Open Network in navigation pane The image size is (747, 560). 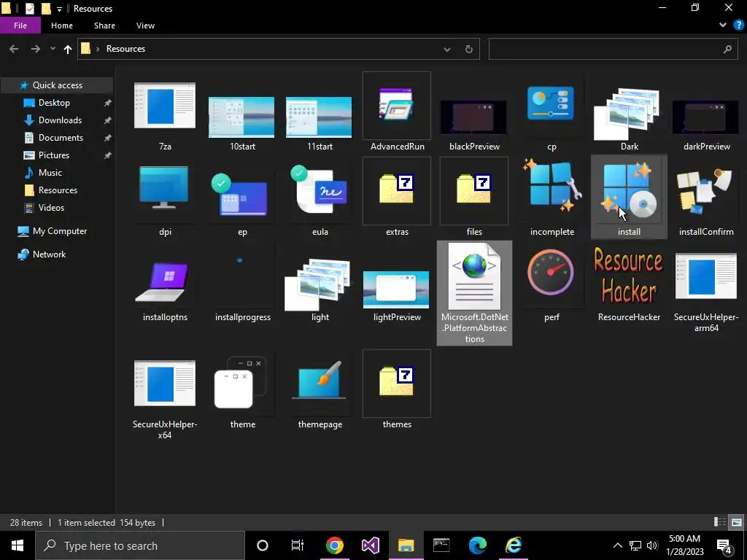click(x=49, y=254)
